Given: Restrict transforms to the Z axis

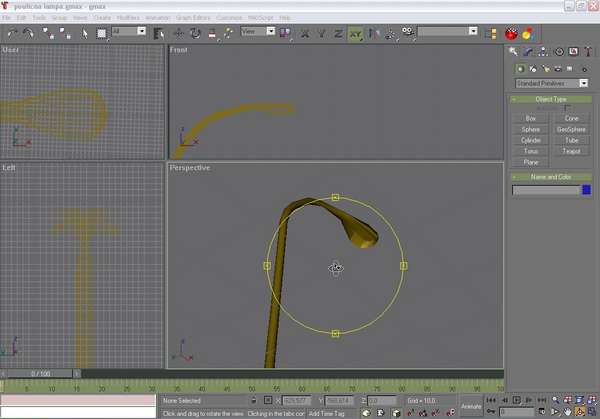Looking at the screenshot, I should point(338,34).
